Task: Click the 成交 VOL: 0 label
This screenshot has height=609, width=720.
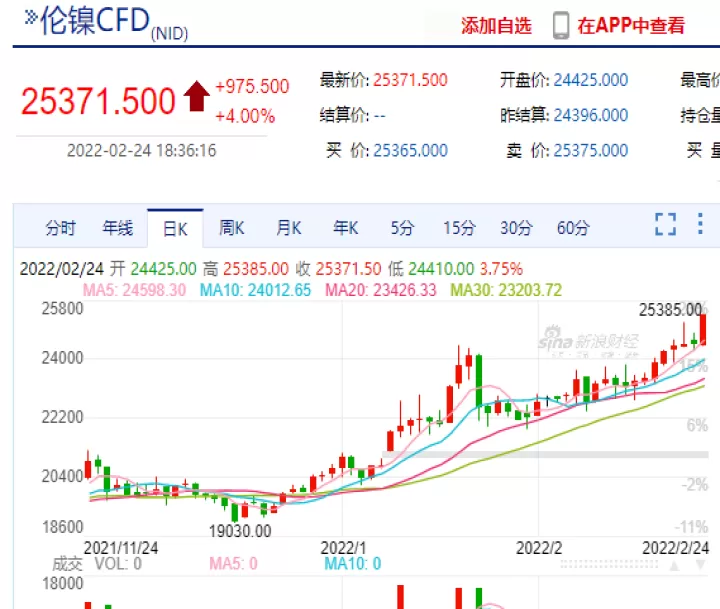Action: (x=97, y=564)
